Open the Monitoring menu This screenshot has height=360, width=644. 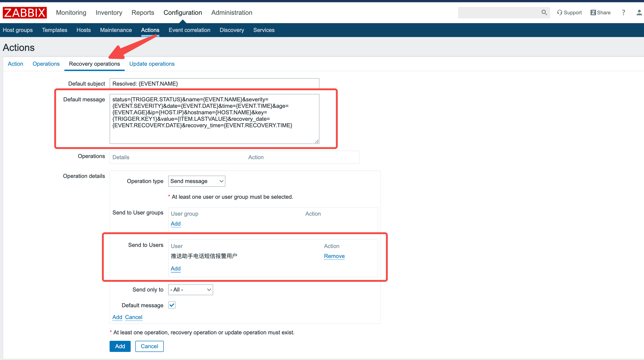pos(71,12)
